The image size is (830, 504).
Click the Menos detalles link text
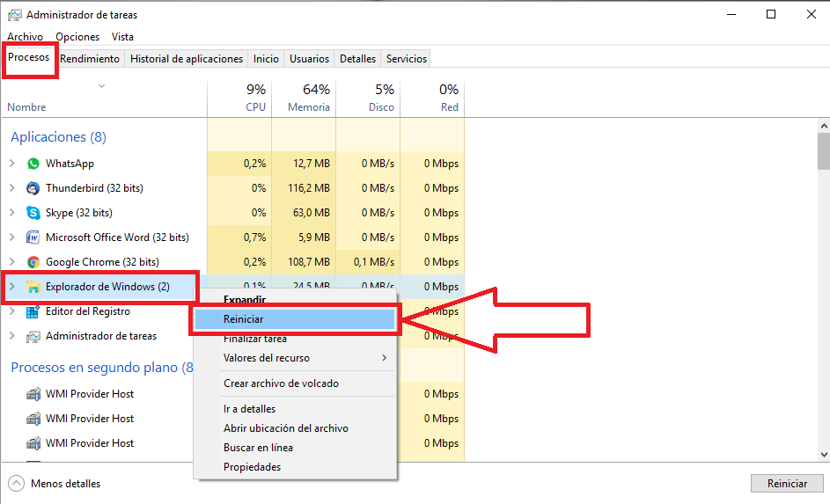click(66, 484)
